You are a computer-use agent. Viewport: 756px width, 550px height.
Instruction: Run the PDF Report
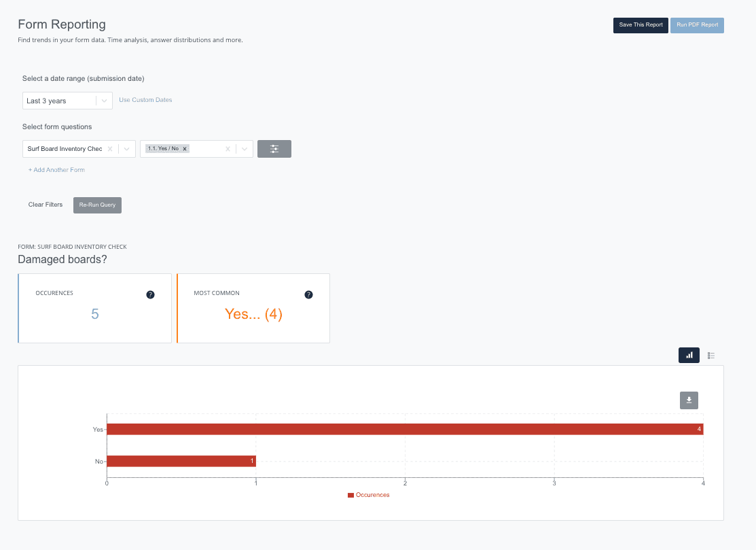[697, 24]
